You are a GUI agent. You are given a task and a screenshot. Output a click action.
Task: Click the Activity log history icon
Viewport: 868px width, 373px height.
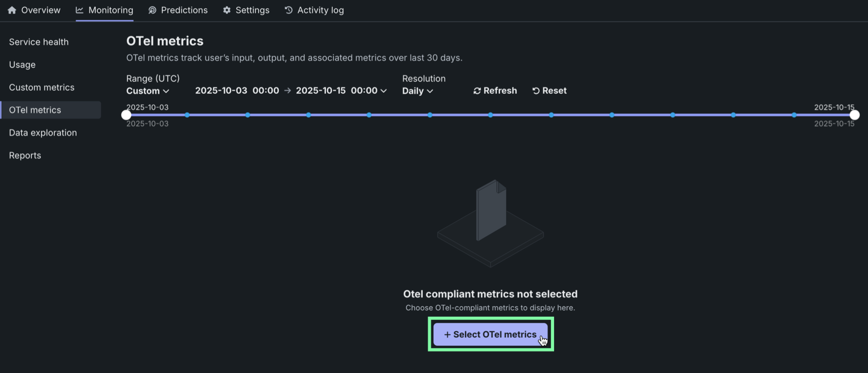[x=288, y=10]
